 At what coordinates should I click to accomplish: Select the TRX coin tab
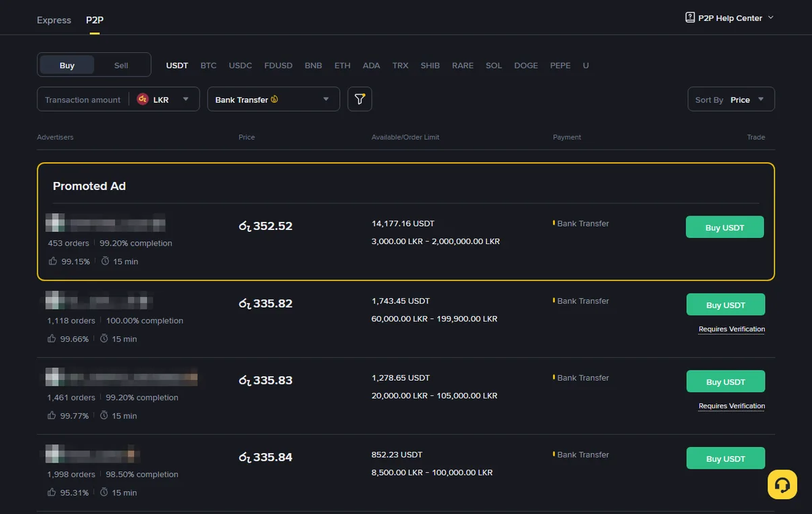pos(401,66)
